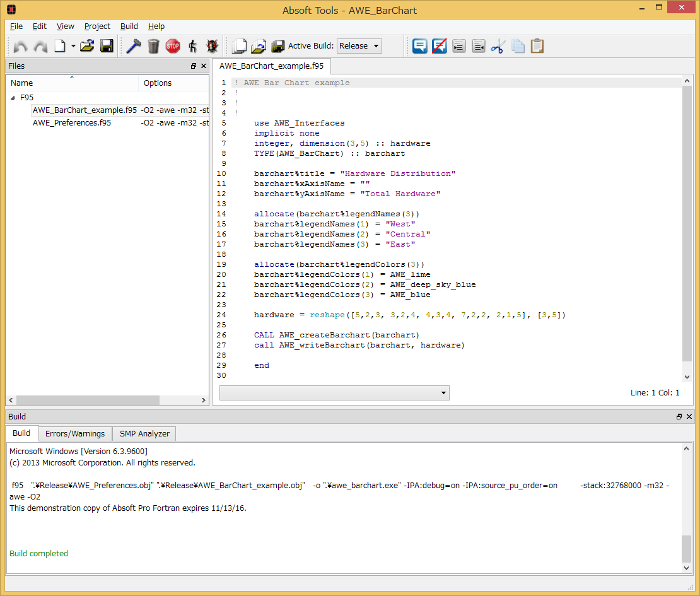Viewport: 700px width, 596px height.
Task: Click the Absoft Tools app icon in title bar
Action: click(x=11, y=9)
